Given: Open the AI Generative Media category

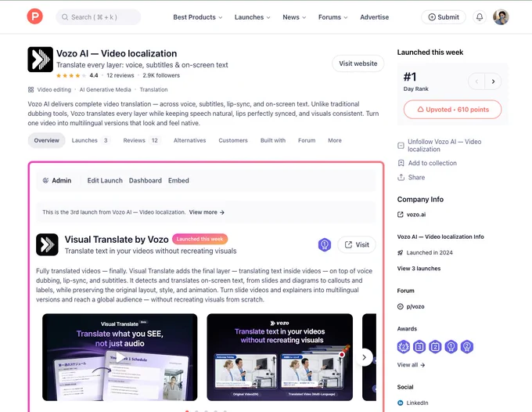Looking at the screenshot, I should pos(105,89).
